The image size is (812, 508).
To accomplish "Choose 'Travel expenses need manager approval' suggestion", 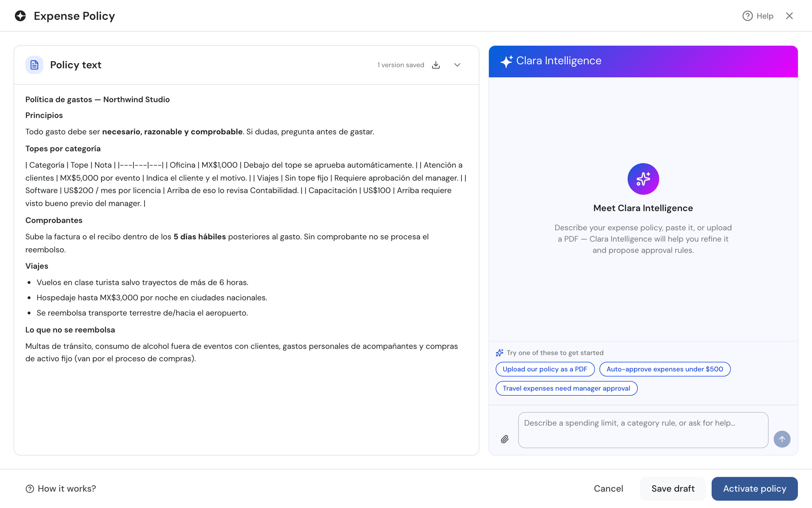I will 566,388.
